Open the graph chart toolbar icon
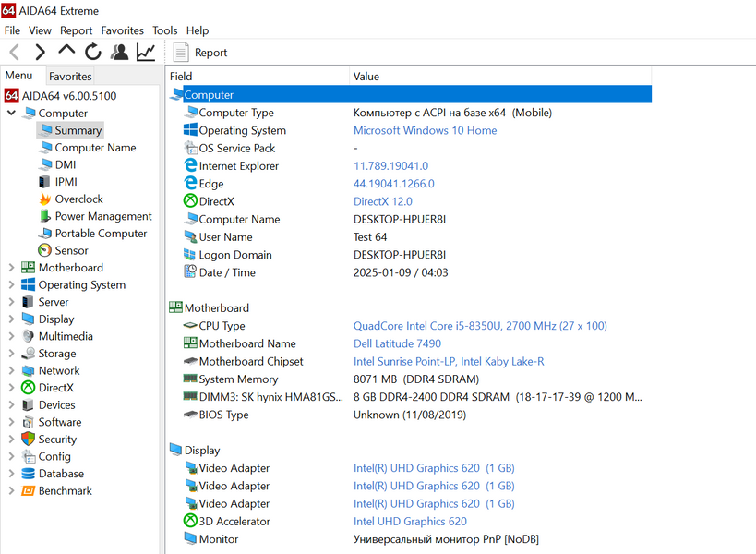The height and width of the screenshot is (554, 756). (x=146, y=52)
